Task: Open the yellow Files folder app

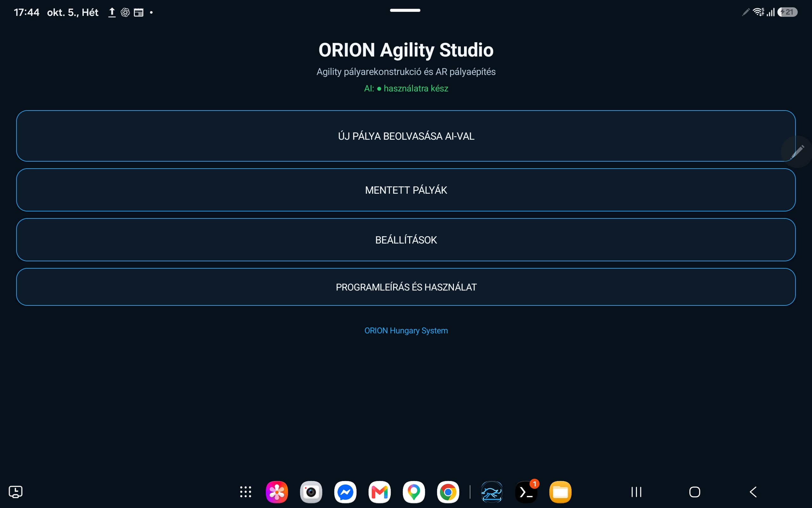Action: tap(560, 492)
